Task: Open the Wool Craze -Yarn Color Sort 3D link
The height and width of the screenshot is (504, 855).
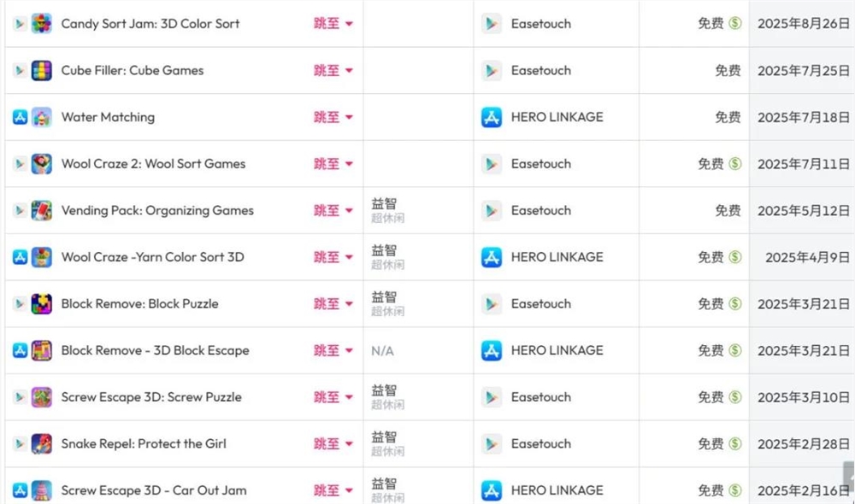Action: 152,257
